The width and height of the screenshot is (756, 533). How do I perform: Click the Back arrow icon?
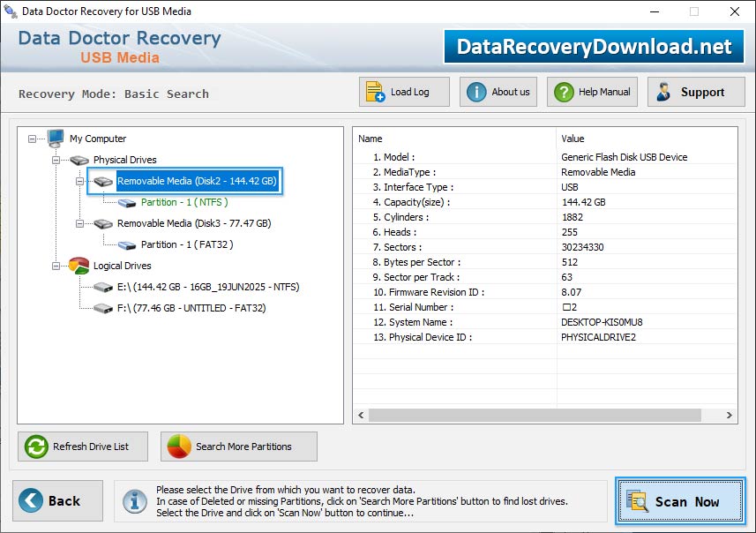pyautogui.click(x=31, y=500)
